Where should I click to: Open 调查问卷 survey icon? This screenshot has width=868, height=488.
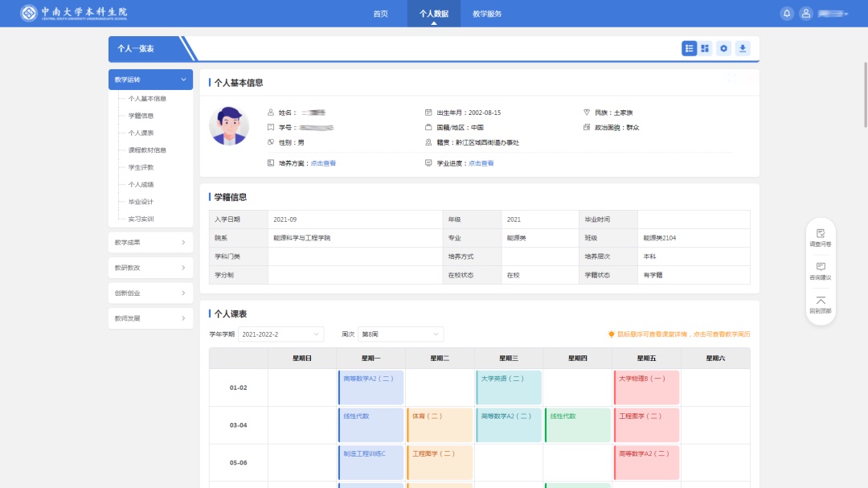(821, 236)
